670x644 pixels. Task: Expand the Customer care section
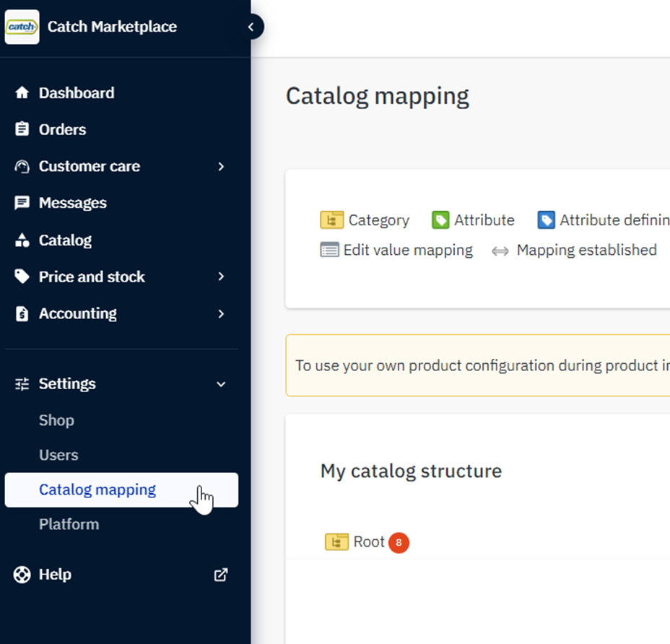(x=222, y=166)
